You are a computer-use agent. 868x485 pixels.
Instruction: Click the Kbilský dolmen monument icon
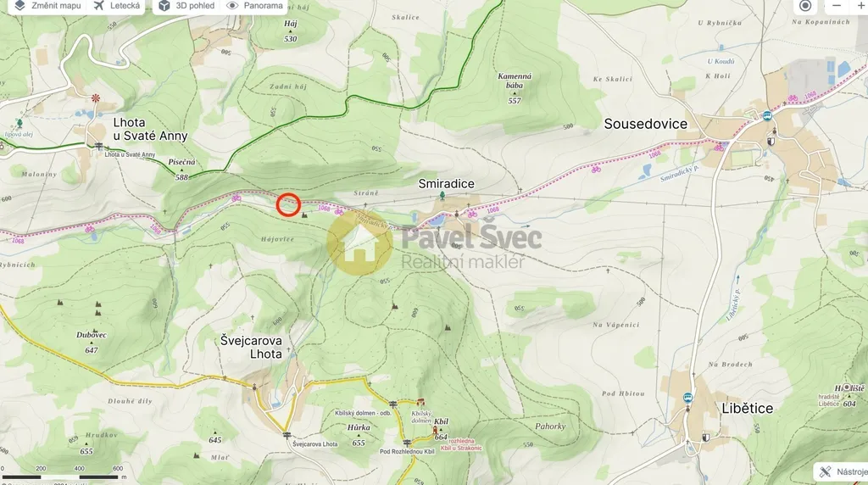tap(420, 402)
